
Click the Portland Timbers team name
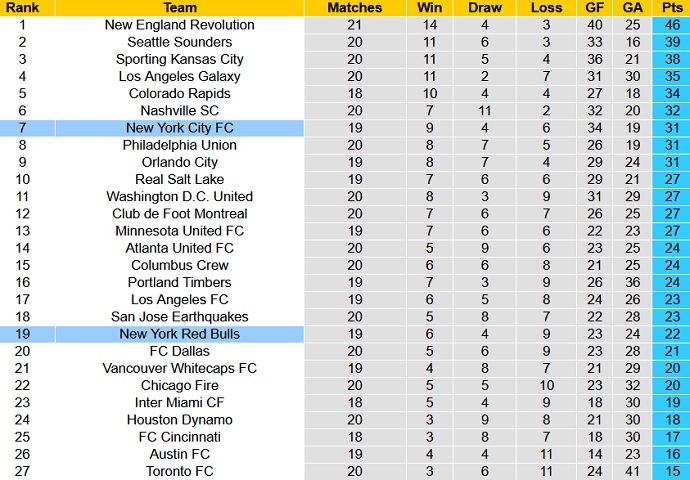179,282
